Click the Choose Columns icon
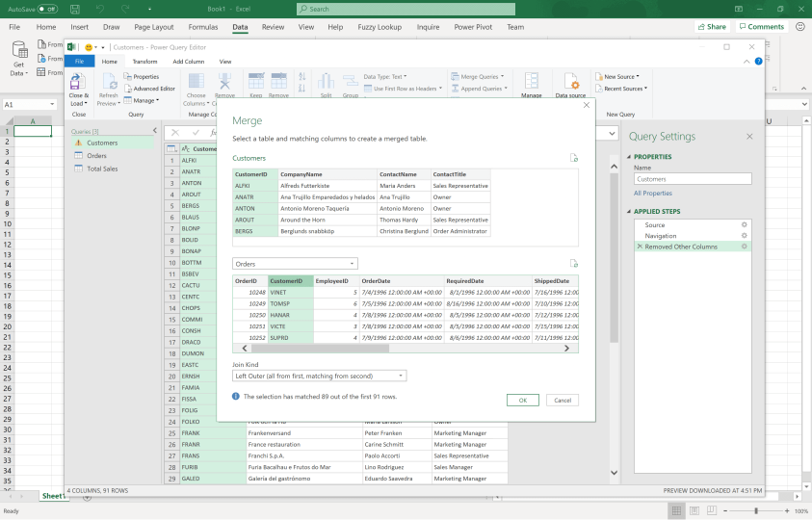The image size is (812, 520). [x=196, y=82]
